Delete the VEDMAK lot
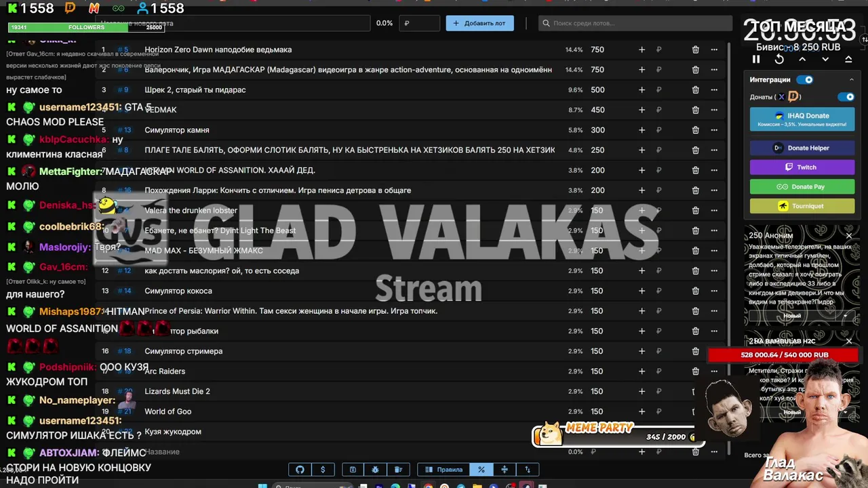868x488 pixels. 695,110
